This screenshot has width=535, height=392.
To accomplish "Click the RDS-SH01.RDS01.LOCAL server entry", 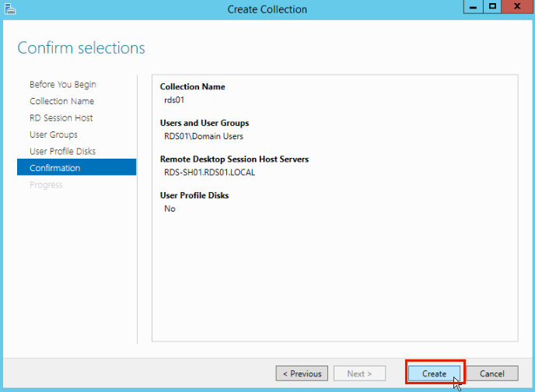I will coord(209,173).
